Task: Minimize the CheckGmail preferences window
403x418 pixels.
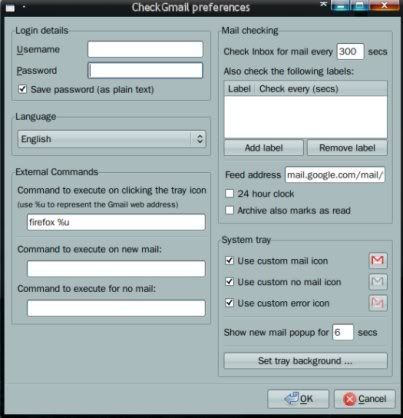Action: tap(341, 6)
